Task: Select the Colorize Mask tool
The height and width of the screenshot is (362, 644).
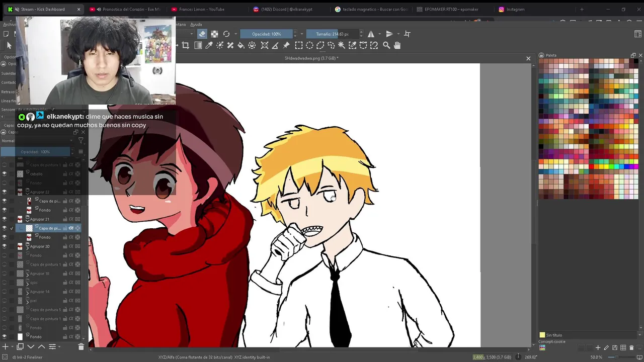Action: (x=220, y=45)
